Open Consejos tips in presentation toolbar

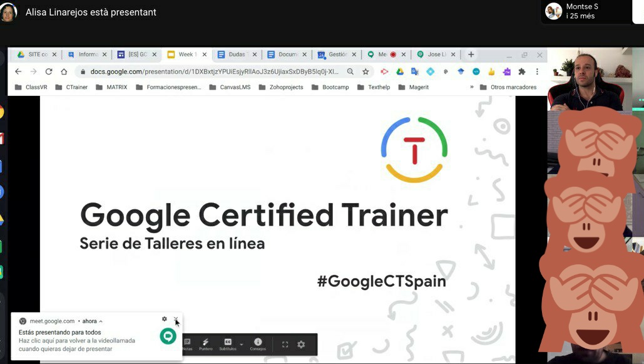pos(258,344)
